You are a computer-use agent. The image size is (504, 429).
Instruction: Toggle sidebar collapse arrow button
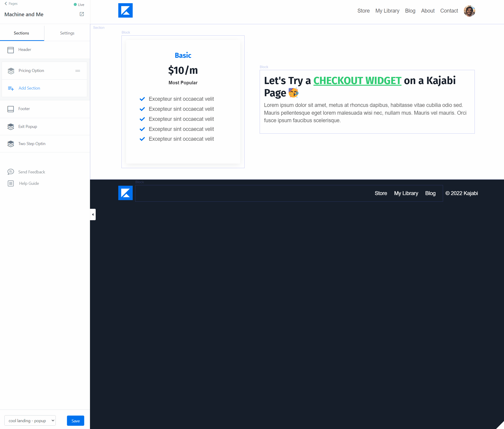click(x=93, y=214)
